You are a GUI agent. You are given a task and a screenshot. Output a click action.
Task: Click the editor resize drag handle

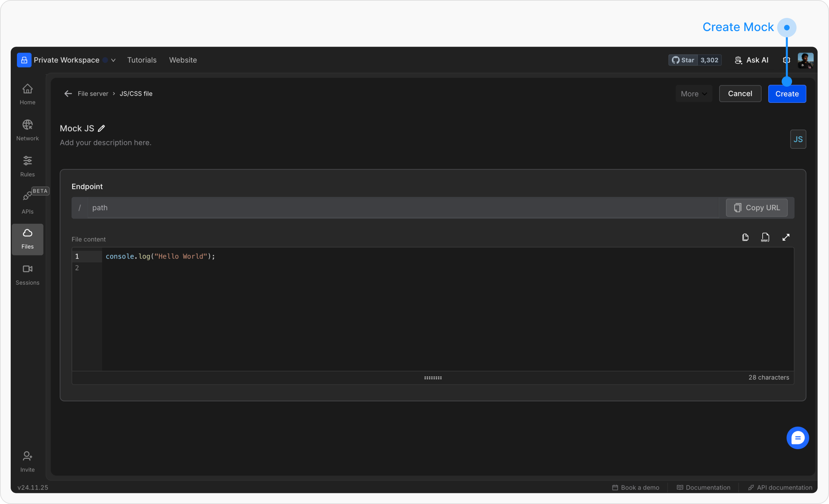[433, 378]
